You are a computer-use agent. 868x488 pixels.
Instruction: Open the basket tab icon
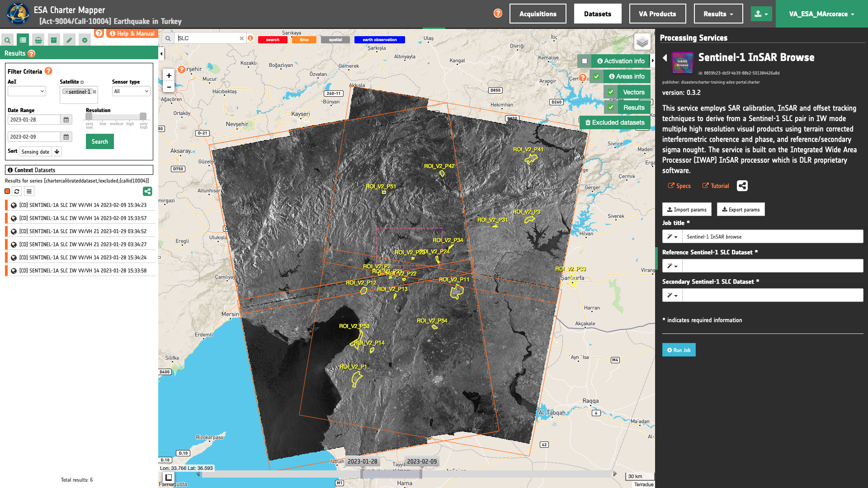tap(38, 40)
